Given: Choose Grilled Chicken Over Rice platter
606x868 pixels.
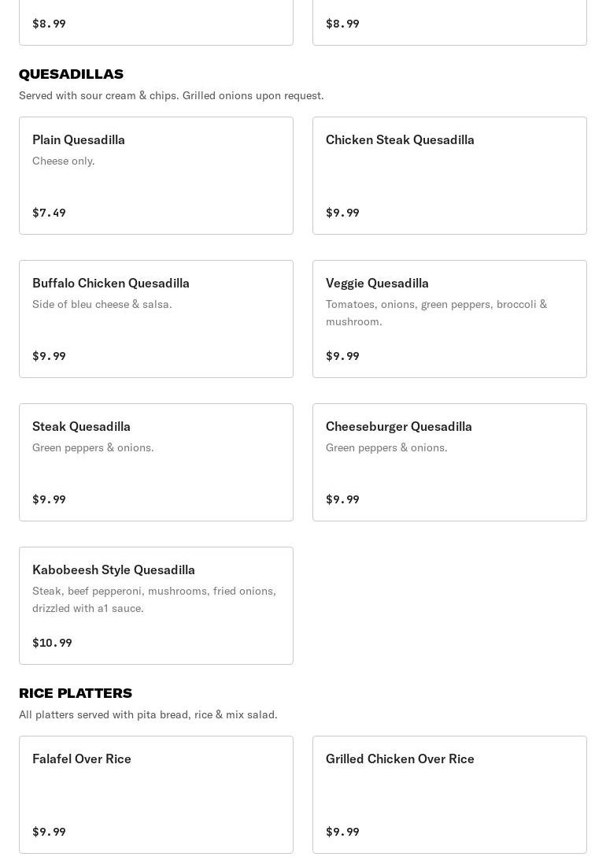Looking at the screenshot, I should pos(449,795).
